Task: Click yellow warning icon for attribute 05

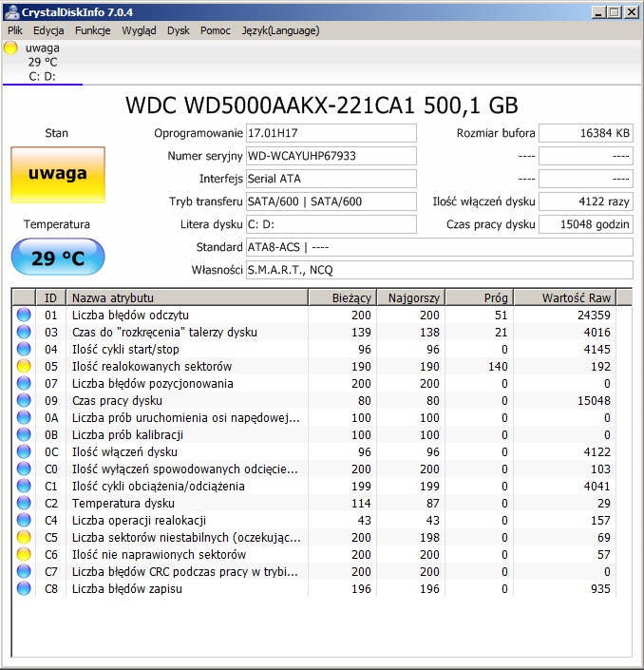Action: tap(24, 366)
